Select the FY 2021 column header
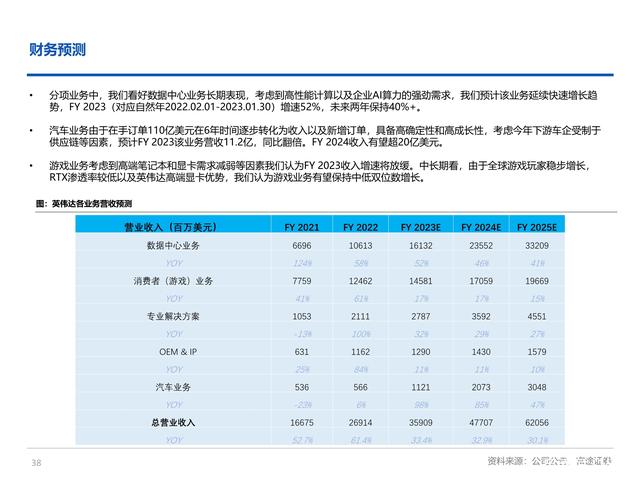Viewport: 640px width, 480px height. [302, 227]
